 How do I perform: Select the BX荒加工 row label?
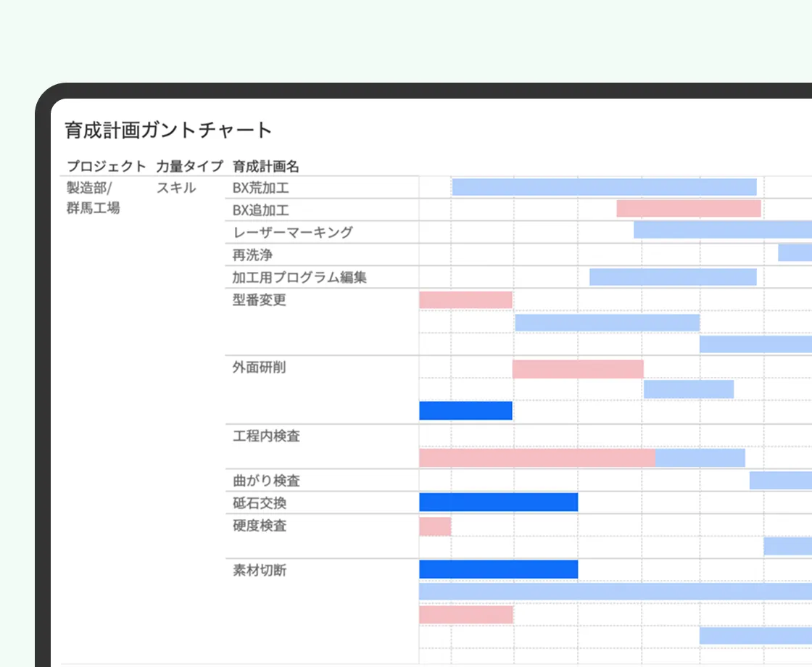[x=261, y=188]
